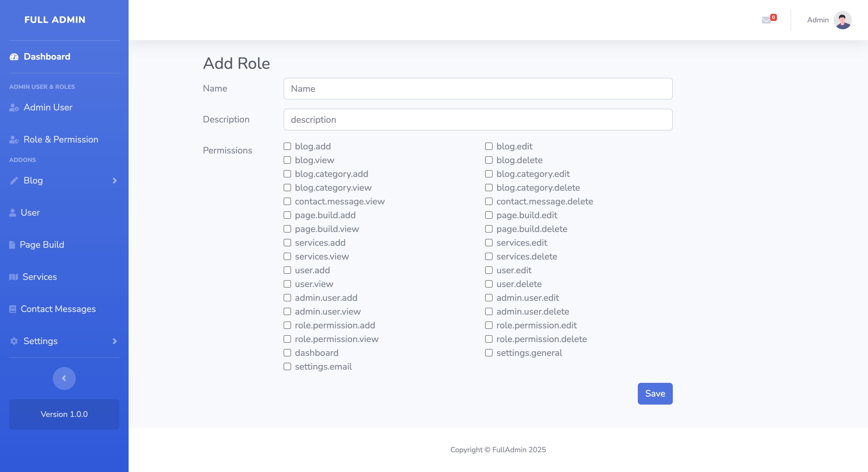Click the FULL ADMIN brand link

tap(55, 20)
